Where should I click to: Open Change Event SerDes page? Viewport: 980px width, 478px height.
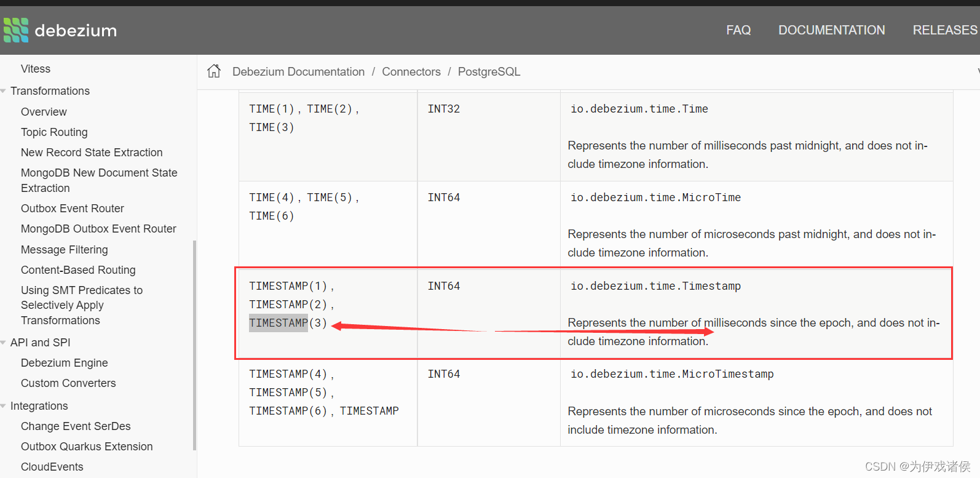click(76, 426)
